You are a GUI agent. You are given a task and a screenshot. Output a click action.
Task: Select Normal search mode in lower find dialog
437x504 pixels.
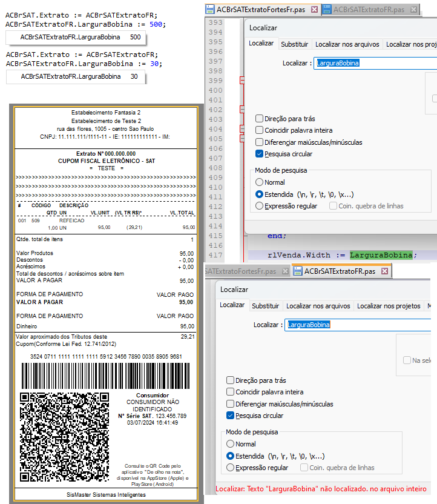pos(230,444)
